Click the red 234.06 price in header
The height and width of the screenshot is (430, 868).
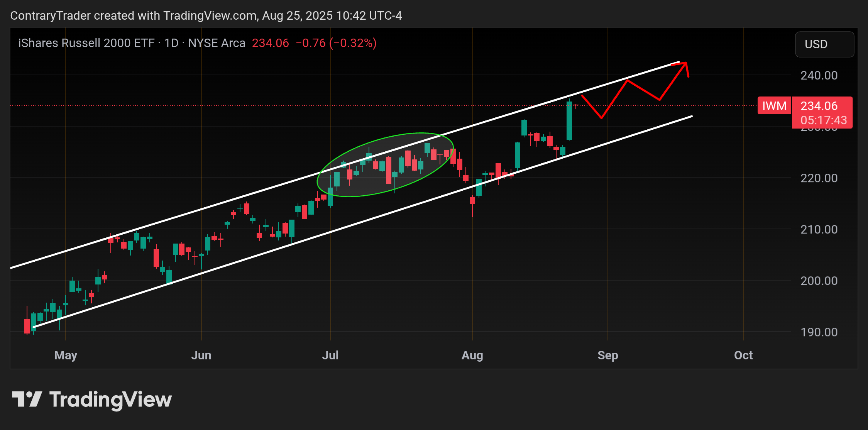270,43
